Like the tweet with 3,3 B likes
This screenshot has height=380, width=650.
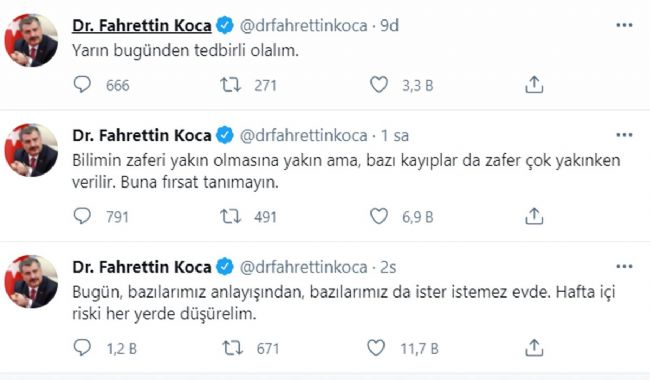click(x=378, y=85)
